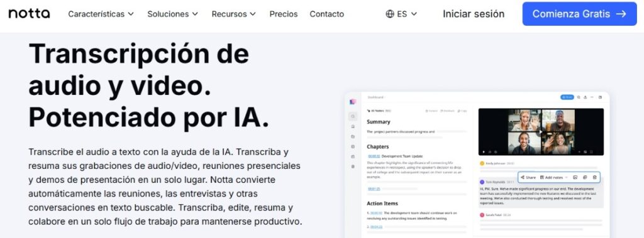Click the copy icon in floating toolbar
This screenshot has height=238, width=644.
point(585,177)
